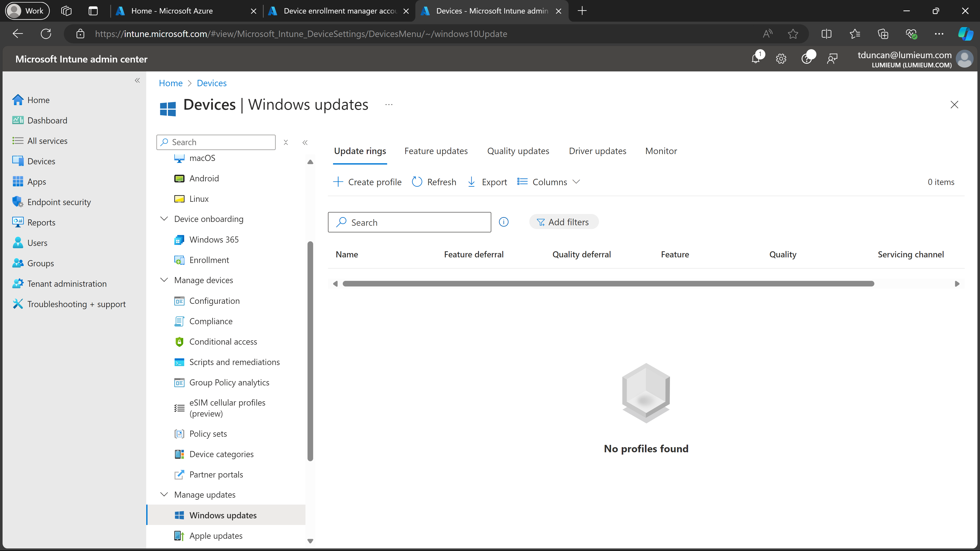
Task: Open Troubleshooting + support
Action: pos(76,304)
